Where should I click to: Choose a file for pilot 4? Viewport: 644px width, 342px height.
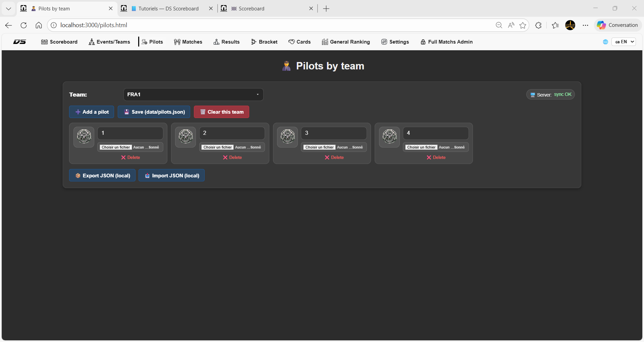tap(421, 147)
